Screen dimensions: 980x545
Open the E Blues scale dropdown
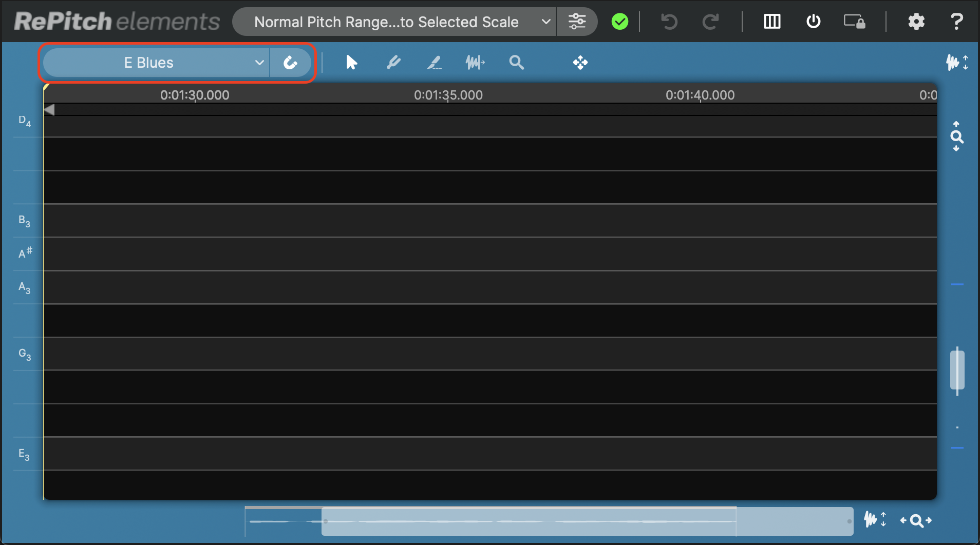156,63
